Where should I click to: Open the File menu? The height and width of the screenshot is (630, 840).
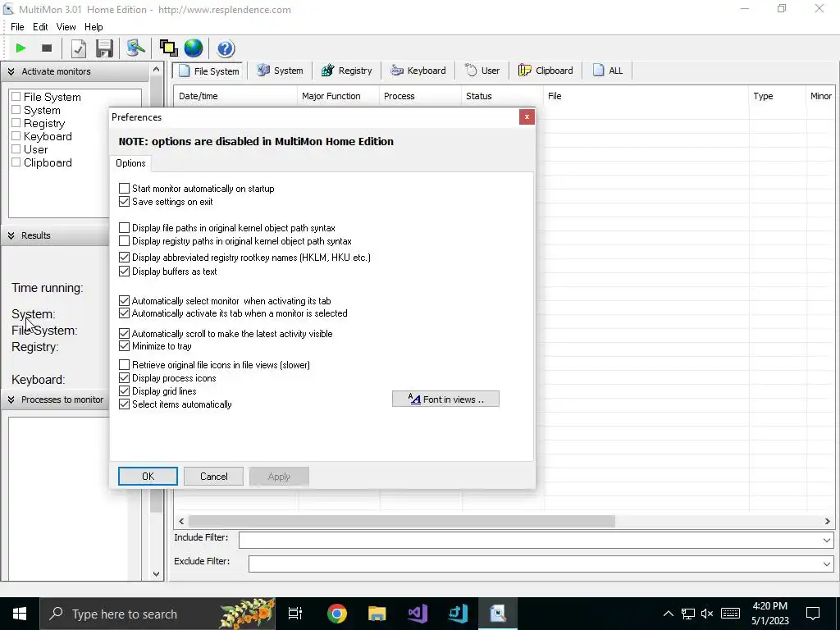17,27
